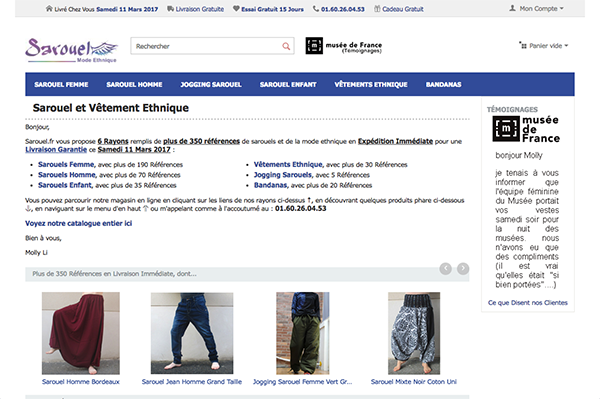Click the musée de France (Témoignages) header text
This screenshot has width=600, height=399.
pos(354,47)
